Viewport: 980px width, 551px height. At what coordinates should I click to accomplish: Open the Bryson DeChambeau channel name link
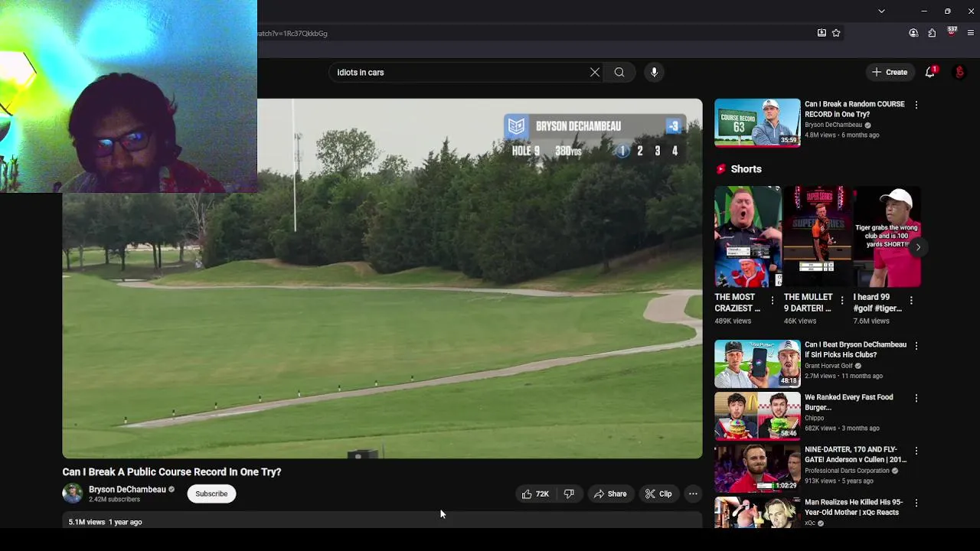tap(127, 489)
